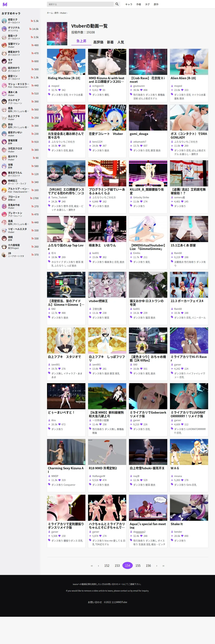Select 初音ミク avatar in sidebar

coord(4,21)
